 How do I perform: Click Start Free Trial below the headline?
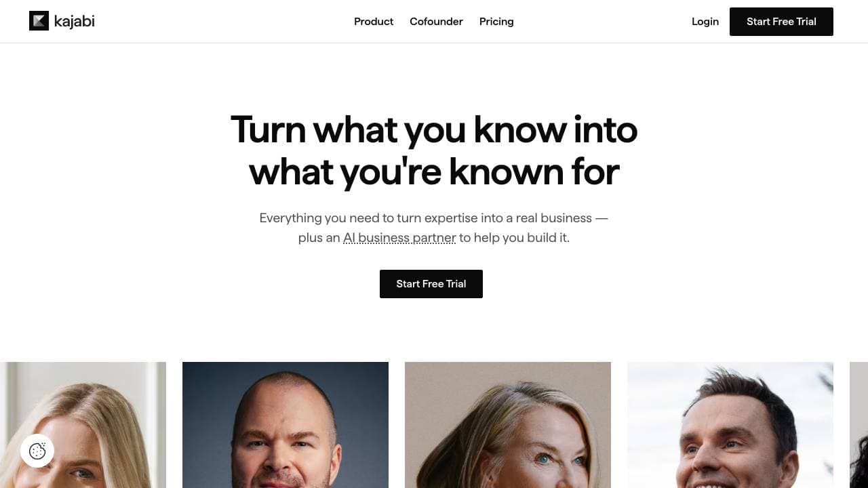[431, 284]
